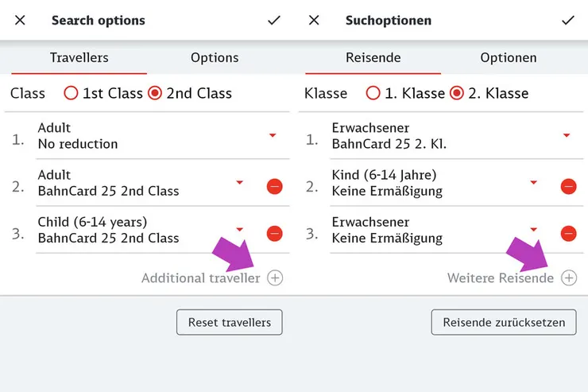Confirm Search options with the checkmark
The width and height of the screenshot is (588, 392).
click(x=274, y=21)
